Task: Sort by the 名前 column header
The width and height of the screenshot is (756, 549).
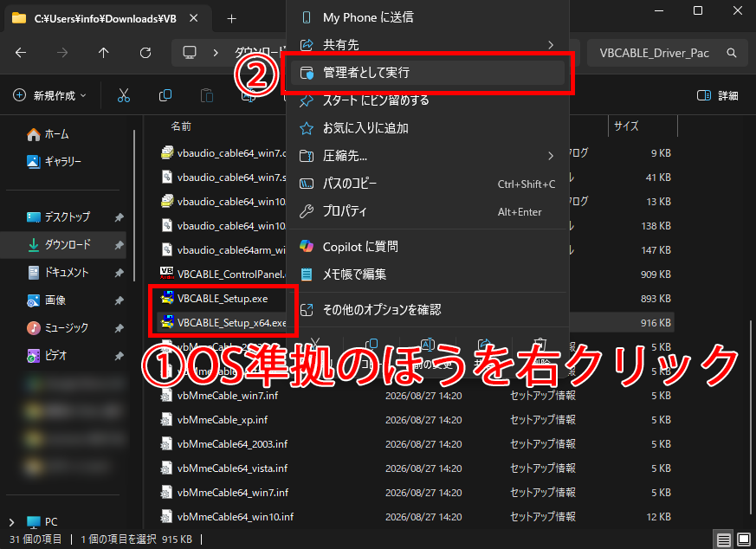Action: (x=181, y=126)
